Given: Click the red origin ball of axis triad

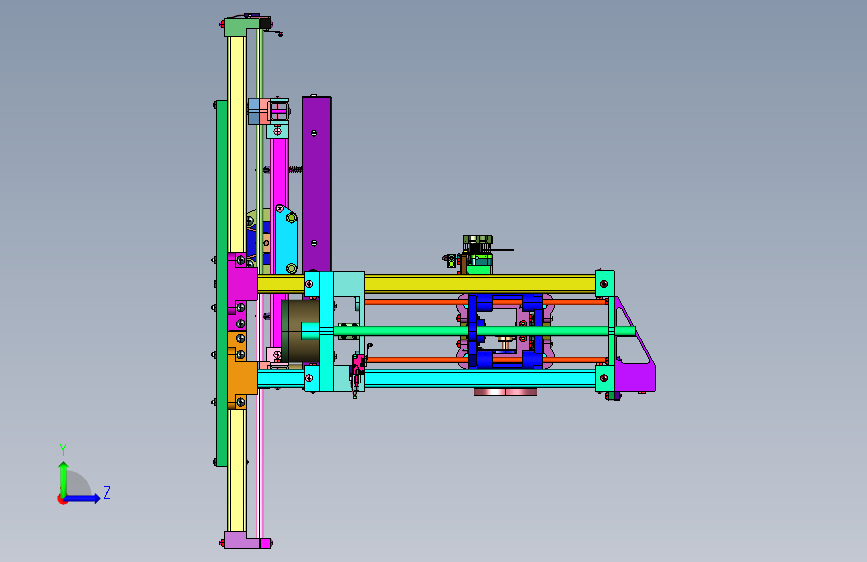Looking at the screenshot, I should pyautogui.click(x=62, y=499).
